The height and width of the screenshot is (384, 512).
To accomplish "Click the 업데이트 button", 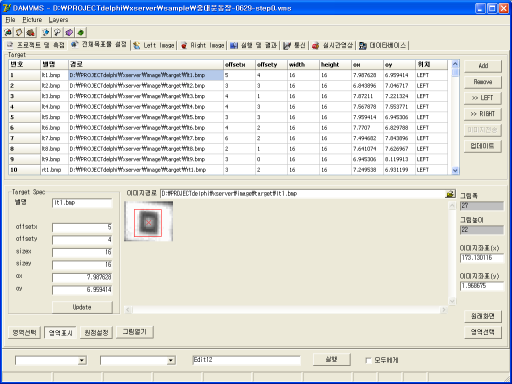I will click(483, 146).
